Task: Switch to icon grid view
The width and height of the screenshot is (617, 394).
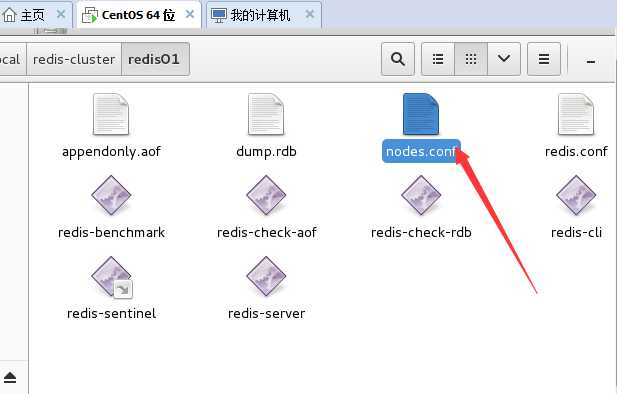Action: (x=471, y=59)
